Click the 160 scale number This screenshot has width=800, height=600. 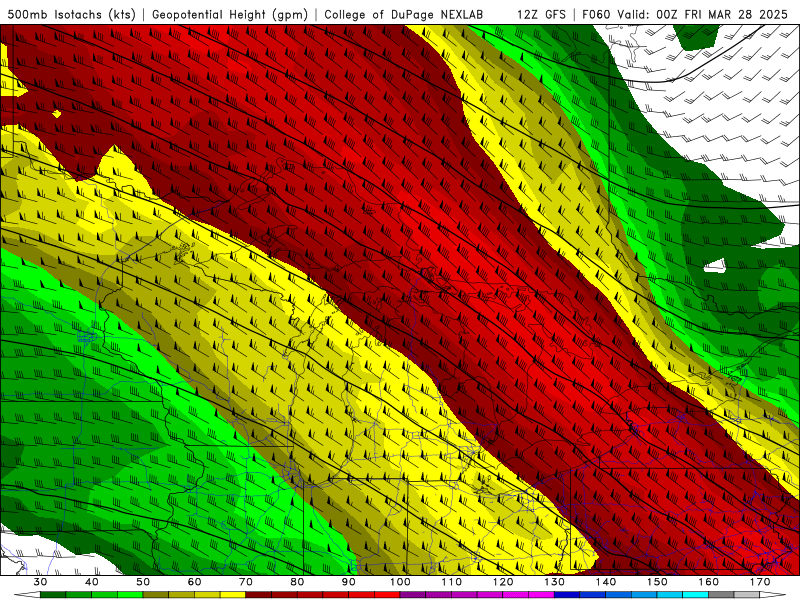[x=709, y=582]
